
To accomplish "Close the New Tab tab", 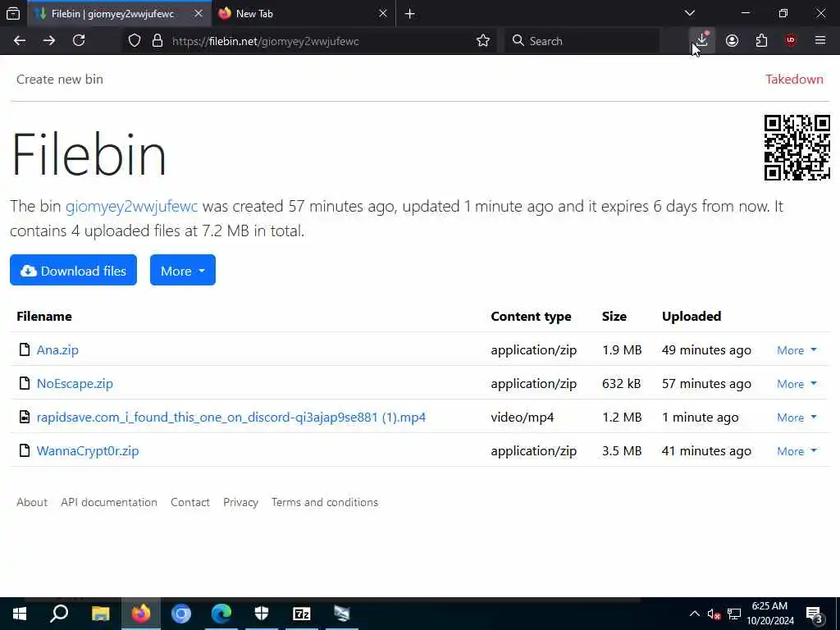I will tap(382, 13).
